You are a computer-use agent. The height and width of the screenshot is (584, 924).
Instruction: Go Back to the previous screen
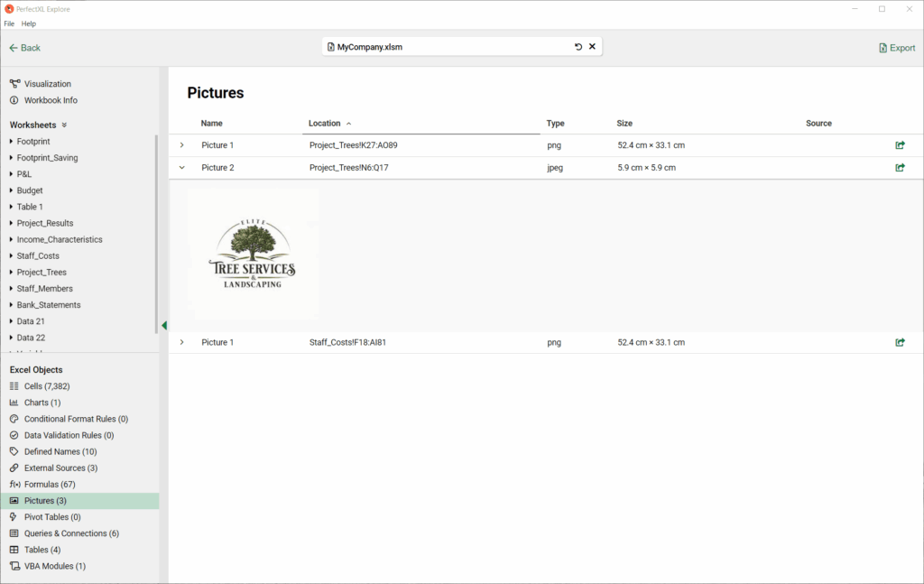(24, 48)
